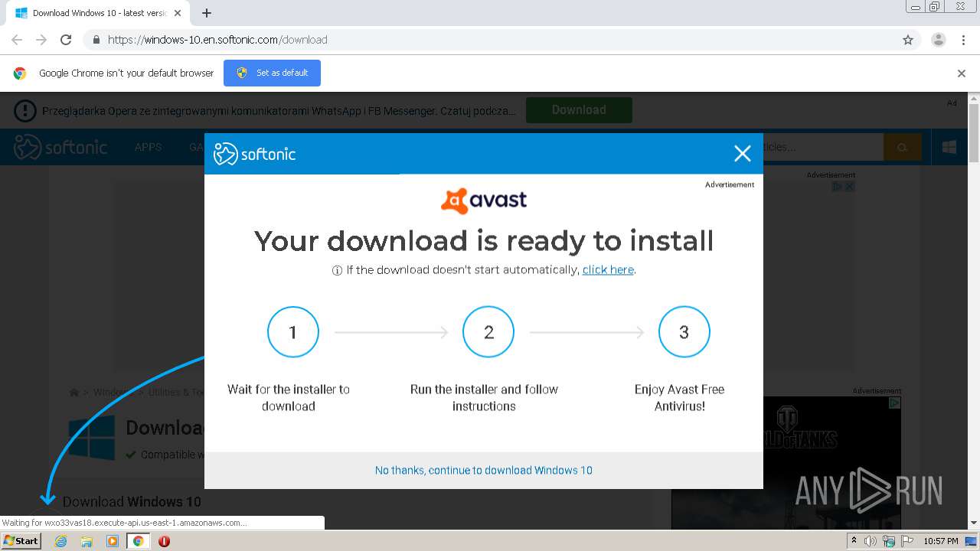Bookmark this page with star icon
The height and width of the screenshot is (551, 980).
pos(908,40)
